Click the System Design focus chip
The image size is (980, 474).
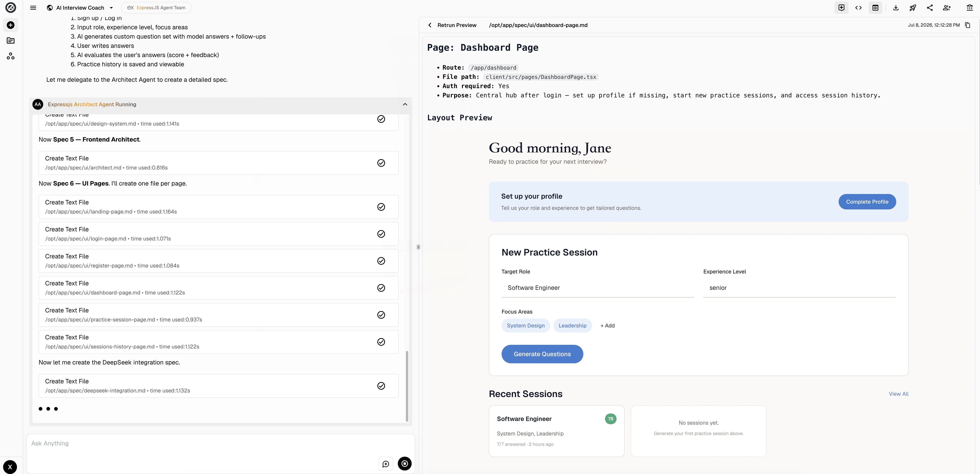(x=525, y=326)
